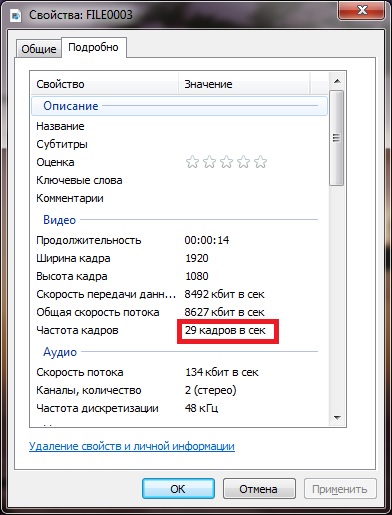The image size is (392, 515).
Task: Click the duration value 00:00:14
Action: pyautogui.click(x=207, y=240)
